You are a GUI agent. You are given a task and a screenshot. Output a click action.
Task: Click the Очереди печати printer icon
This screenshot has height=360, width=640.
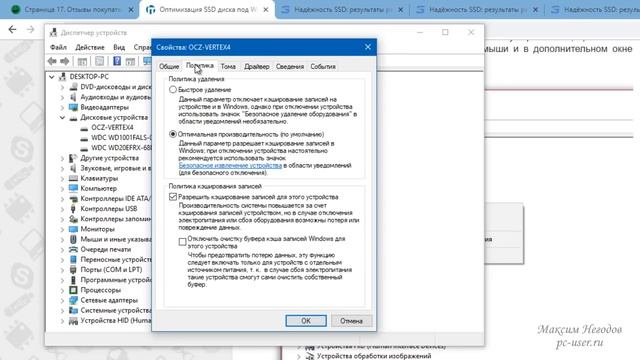pos(73,249)
